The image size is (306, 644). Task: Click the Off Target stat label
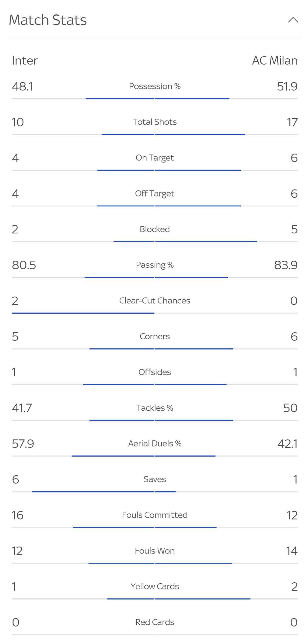155,193
